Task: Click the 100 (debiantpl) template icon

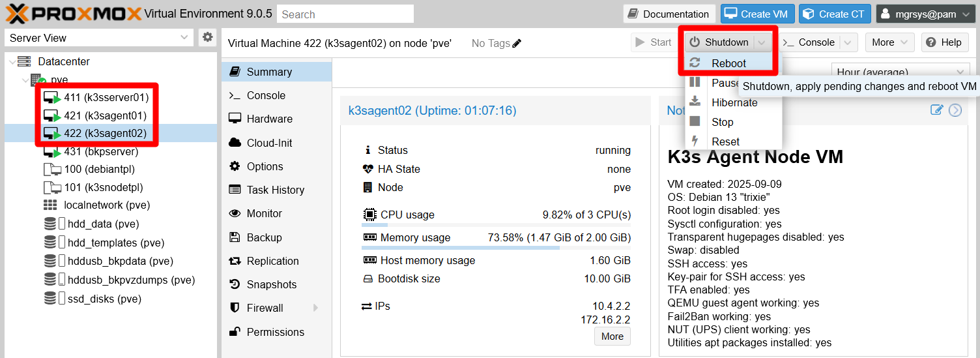Action: pyautogui.click(x=51, y=170)
